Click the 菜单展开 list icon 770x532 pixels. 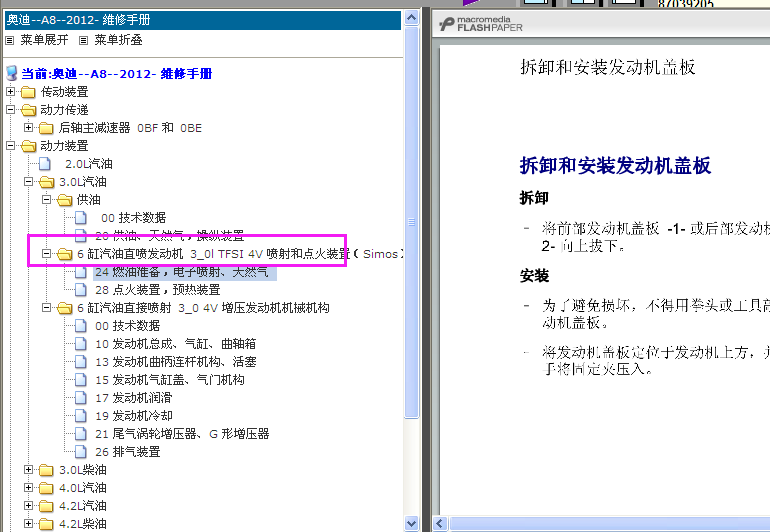pos(9,41)
